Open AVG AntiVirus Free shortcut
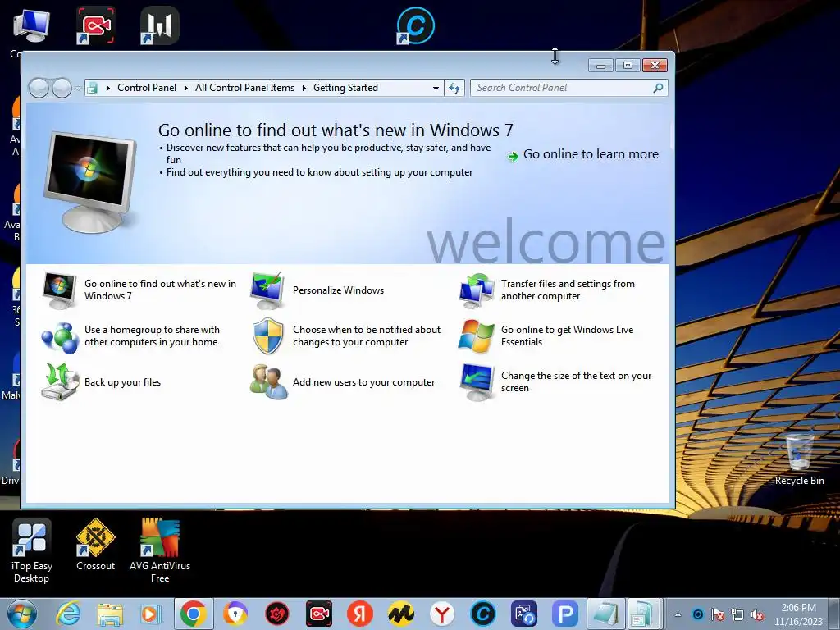This screenshot has height=630, width=840. click(x=160, y=550)
